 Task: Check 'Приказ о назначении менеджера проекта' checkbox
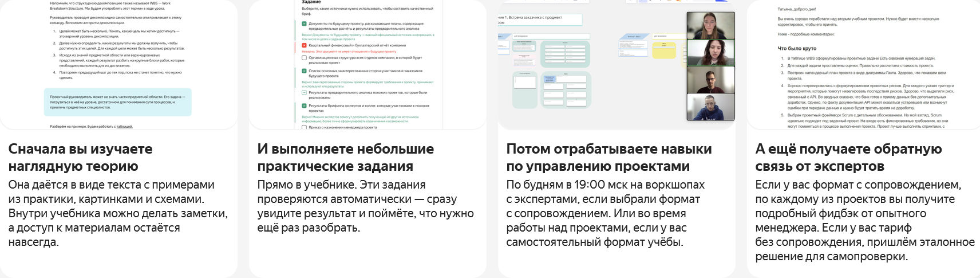point(305,127)
